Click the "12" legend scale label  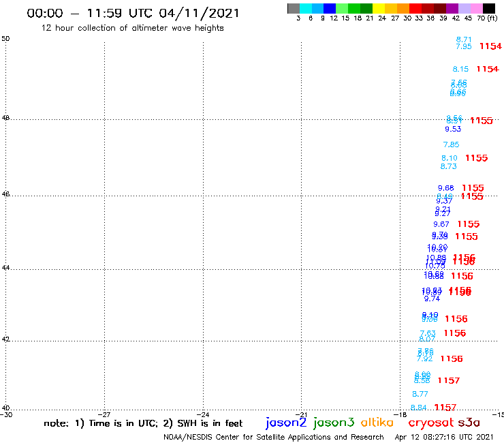click(x=334, y=18)
